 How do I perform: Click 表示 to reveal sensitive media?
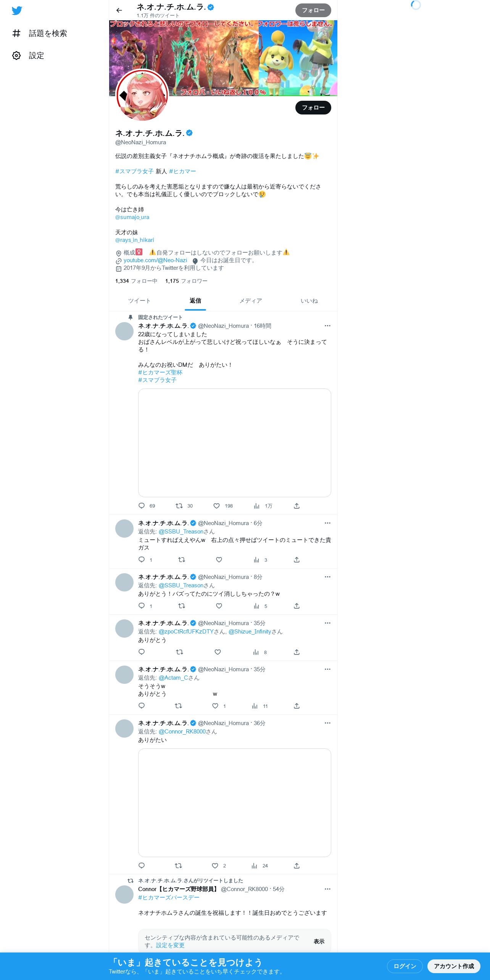point(319,941)
